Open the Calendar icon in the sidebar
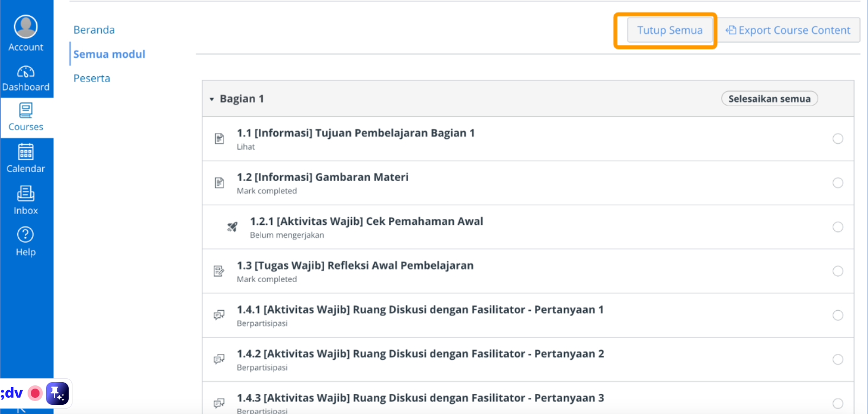This screenshot has width=868, height=414. [x=25, y=152]
